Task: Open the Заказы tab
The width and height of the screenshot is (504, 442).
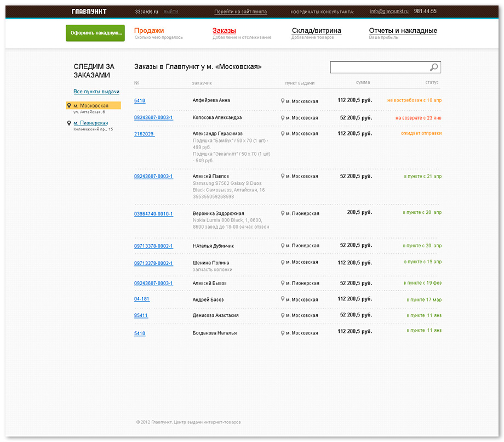Action: click(x=224, y=31)
